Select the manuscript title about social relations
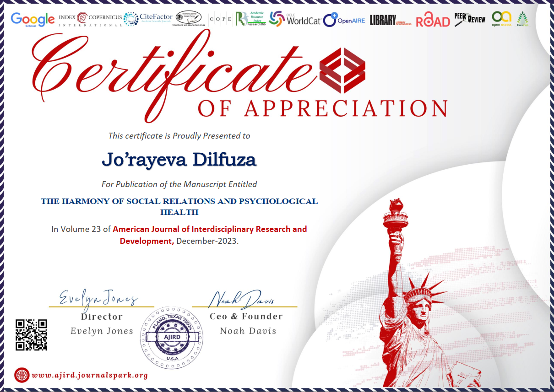Screen dimensions: 554x392 pyautogui.click(x=179, y=207)
